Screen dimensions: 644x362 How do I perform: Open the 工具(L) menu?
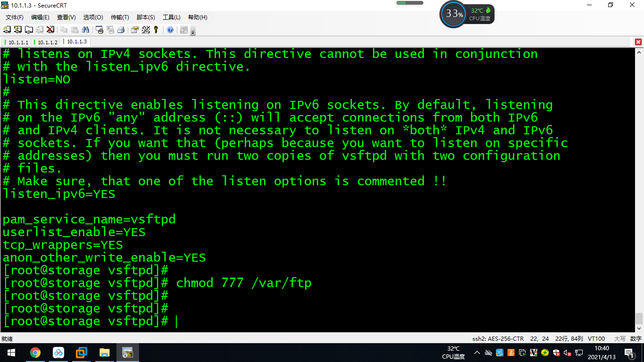pos(172,17)
